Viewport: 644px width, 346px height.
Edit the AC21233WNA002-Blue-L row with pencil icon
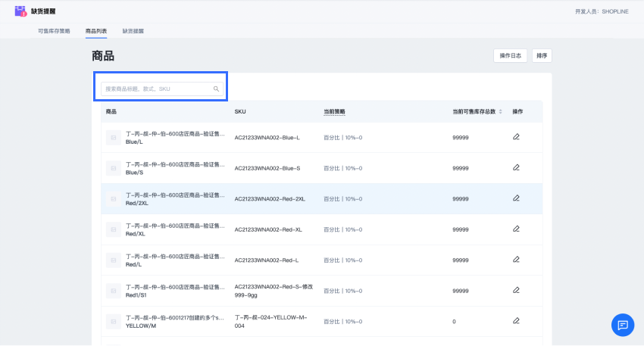[x=516, y=137]
